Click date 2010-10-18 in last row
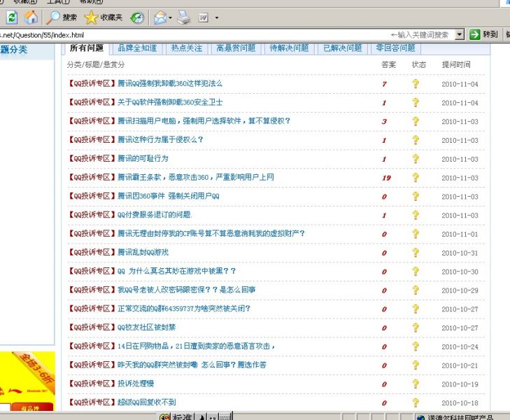Image resolution: width=510 pixels, height=420 pixels. [x=460, y=403]
